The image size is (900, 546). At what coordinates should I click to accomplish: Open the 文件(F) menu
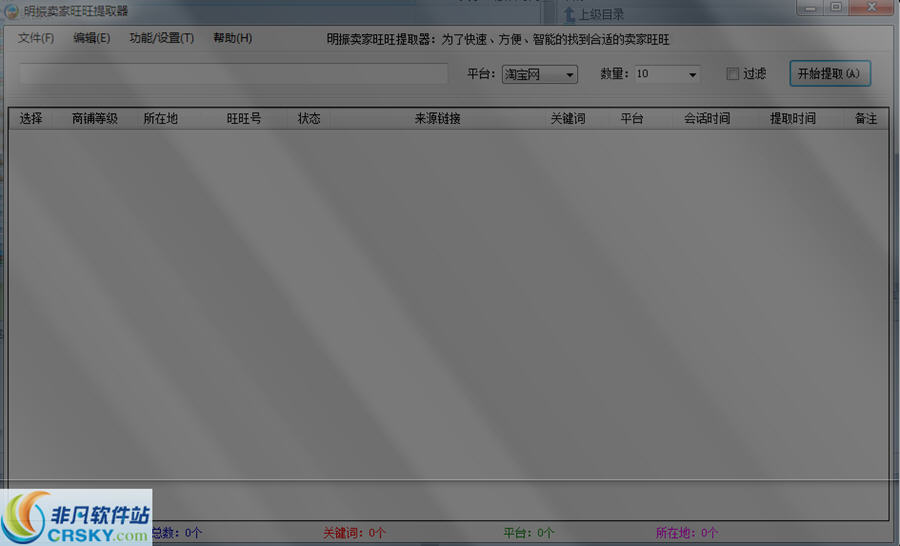[36, 38]
